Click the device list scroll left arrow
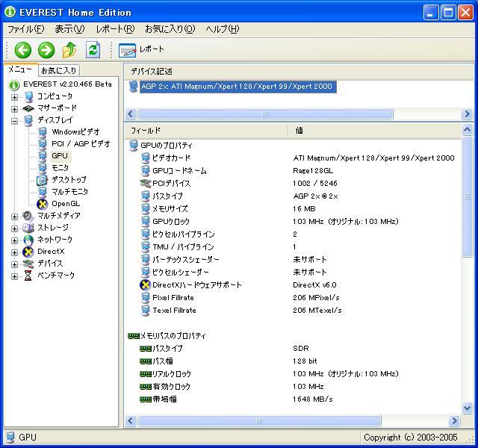 coord(131,114)
